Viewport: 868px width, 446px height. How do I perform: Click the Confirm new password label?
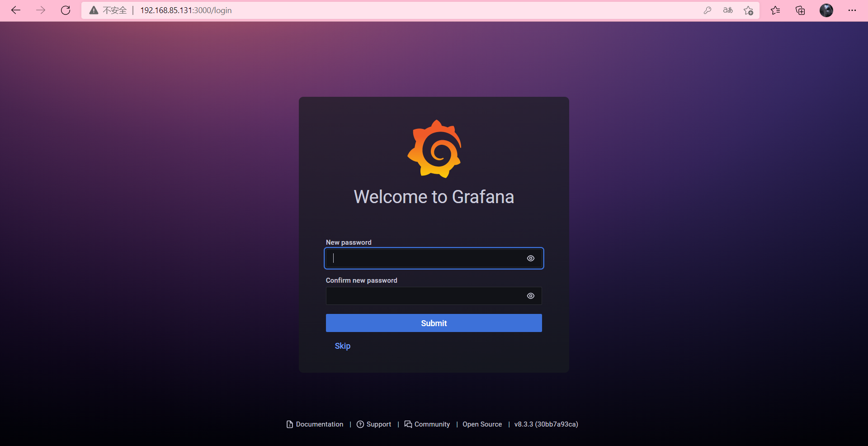click(x=362, y=280)
